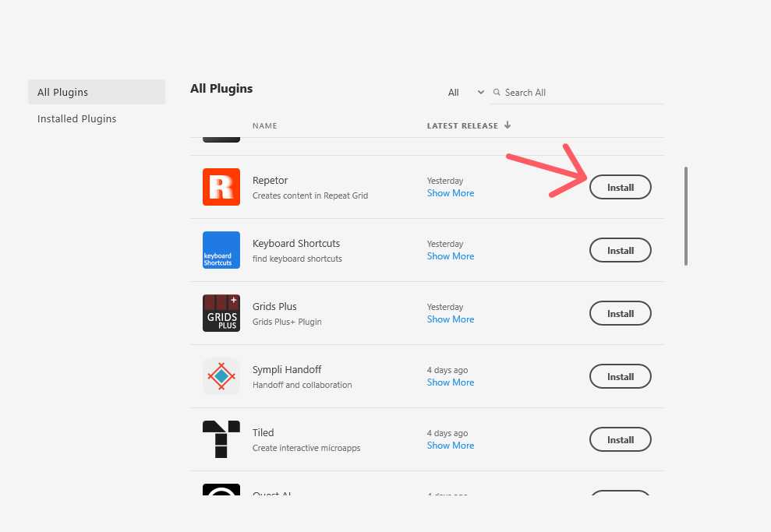Viewport: 771px width, 532px height.
Task: Switch to Installed Plugins
Action: pos(77,119)
